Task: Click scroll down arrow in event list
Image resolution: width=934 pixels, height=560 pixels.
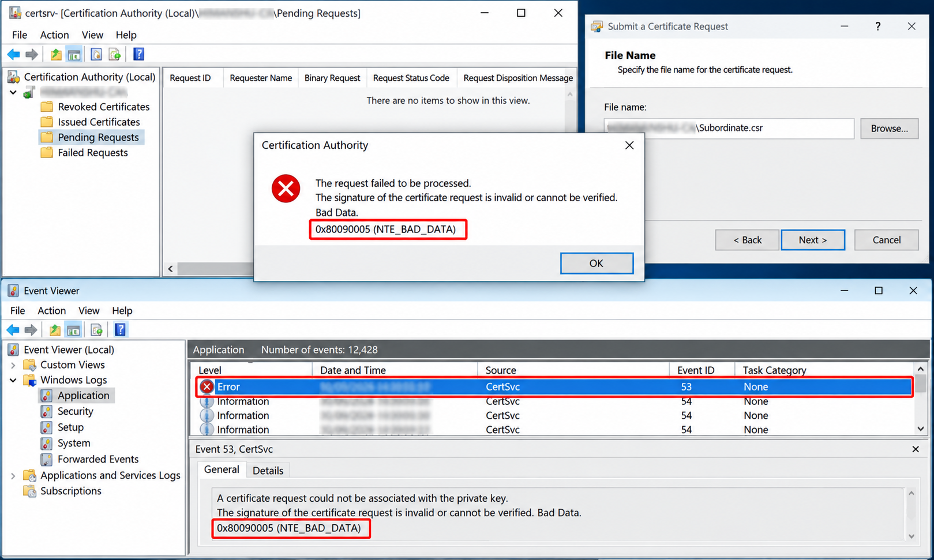Action: (920, 429)
